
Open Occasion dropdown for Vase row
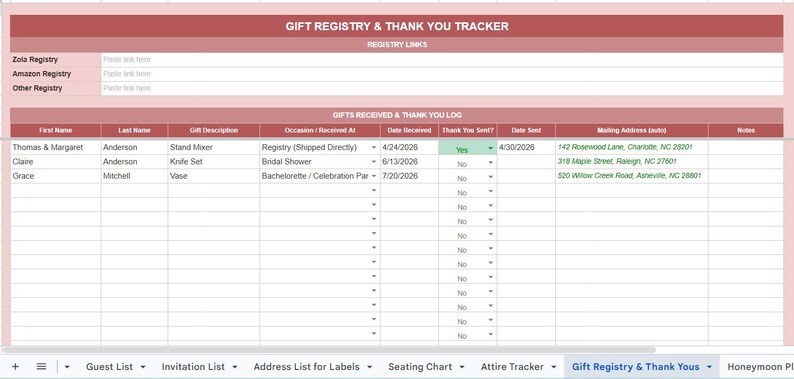(374, 176)
